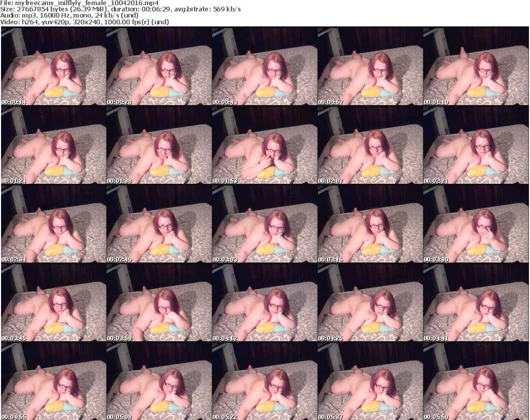Pick the preview frame marked 00:03:30
Screen dimensions: 530x420
476,224
